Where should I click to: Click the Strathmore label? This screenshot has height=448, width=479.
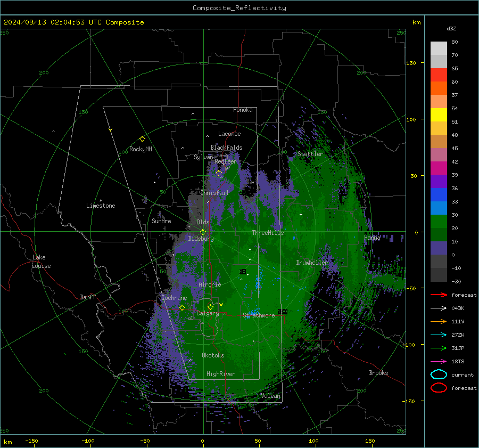click(x=259, y=315)
